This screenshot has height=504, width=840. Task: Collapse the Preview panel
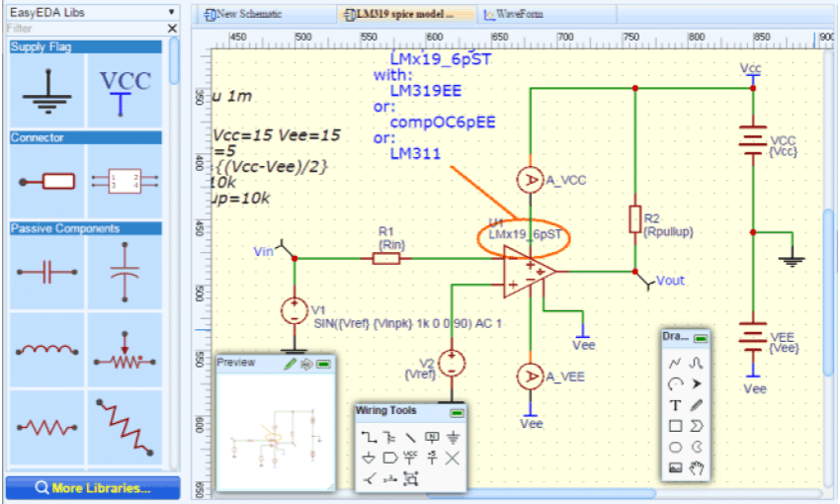coord(323,363)
